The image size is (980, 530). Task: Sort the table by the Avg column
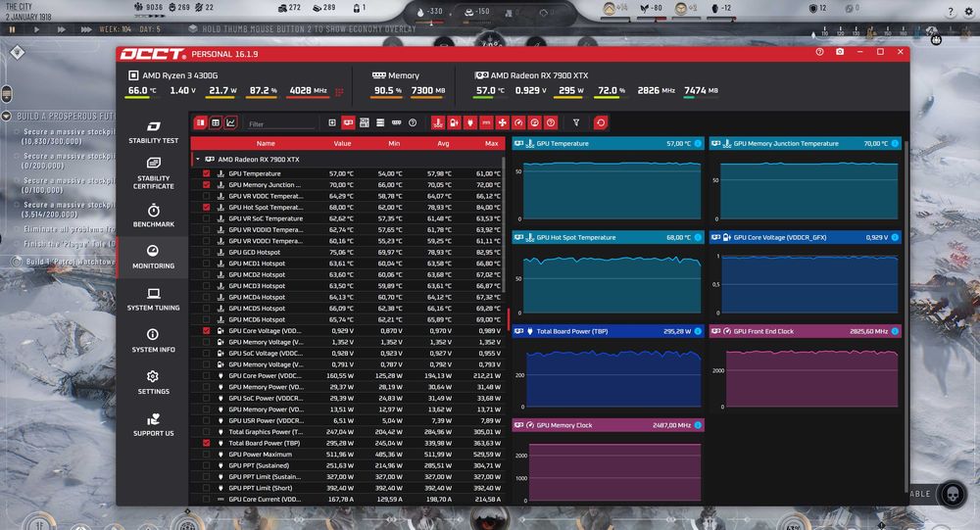coord(443,144)
